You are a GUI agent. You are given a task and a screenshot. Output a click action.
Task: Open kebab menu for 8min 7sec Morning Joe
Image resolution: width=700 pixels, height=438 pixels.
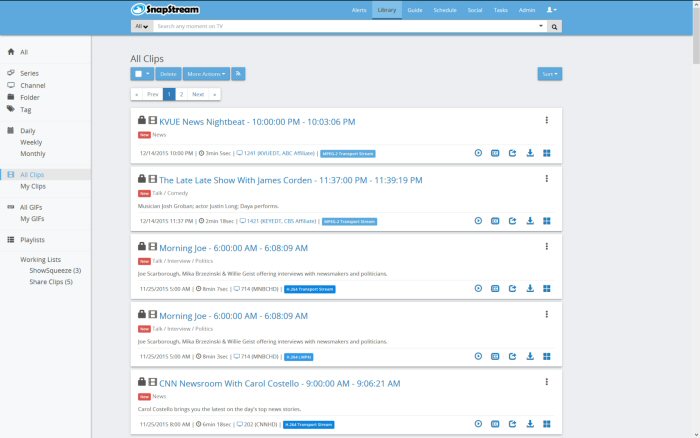click(x=546, y=246)
